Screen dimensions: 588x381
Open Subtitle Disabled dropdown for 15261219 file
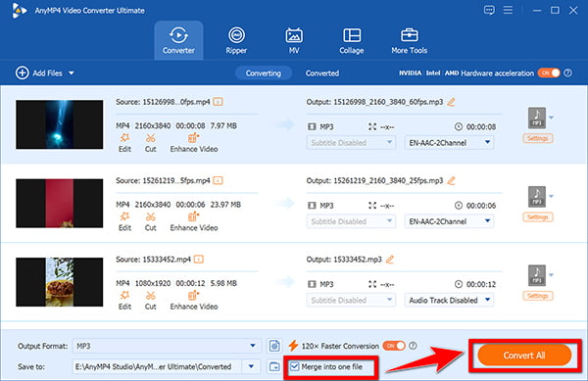(351, 221)
